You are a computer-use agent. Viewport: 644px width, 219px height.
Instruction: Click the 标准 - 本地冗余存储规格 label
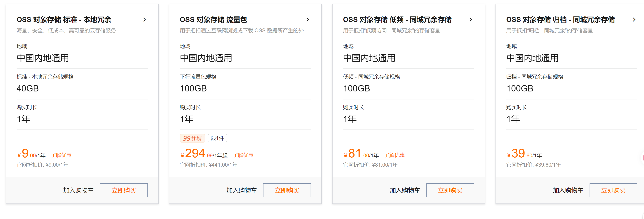click(x=45, y=77)
